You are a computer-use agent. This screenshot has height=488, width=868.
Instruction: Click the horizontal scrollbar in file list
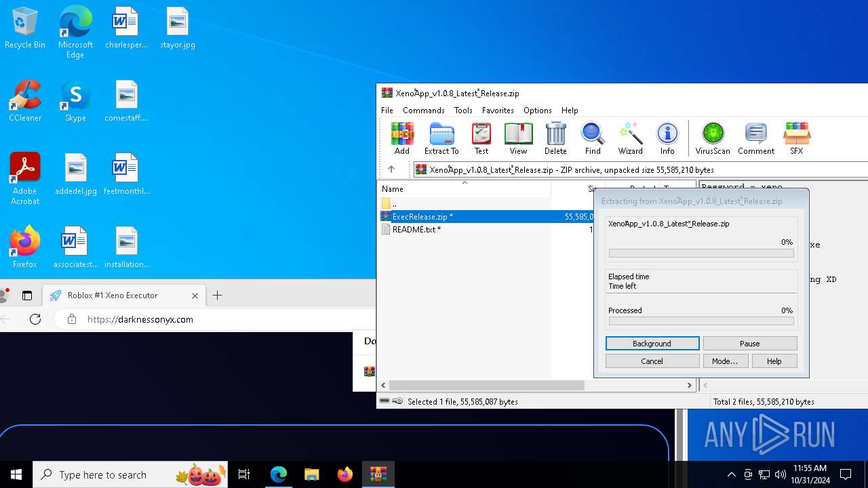pos(486,385)
